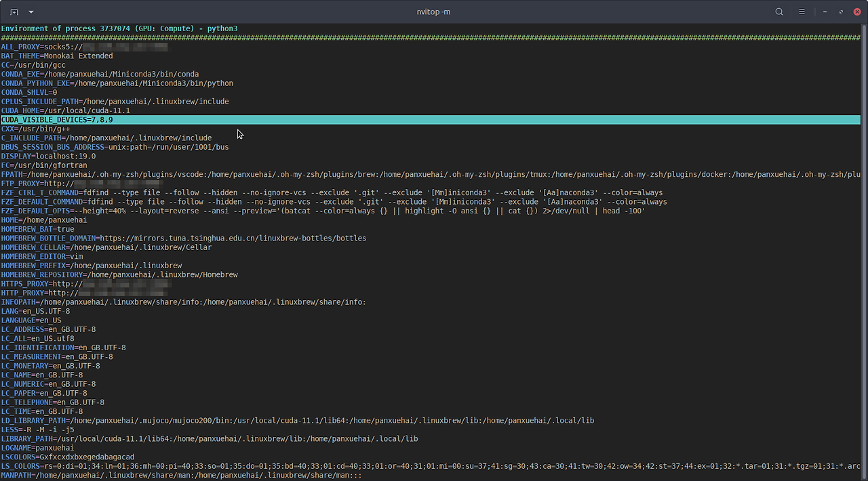Click the CONDA_PYTHON_EXE line
This screenshot has height=481, width=868.
(117, 83)
